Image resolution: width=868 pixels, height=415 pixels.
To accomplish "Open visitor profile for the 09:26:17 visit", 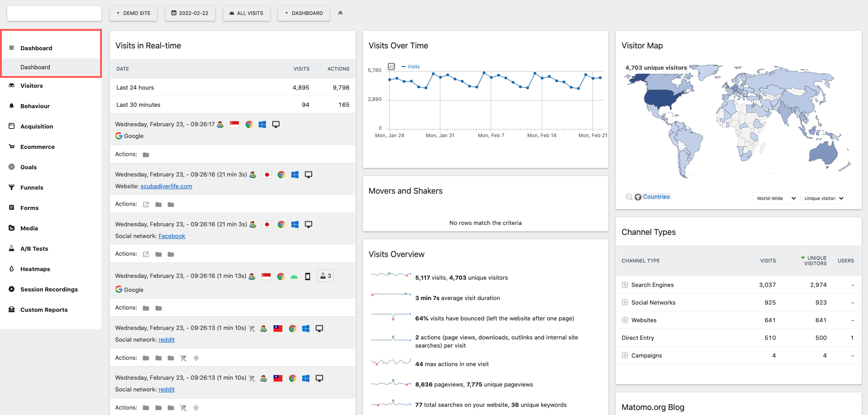I will 220,124.
